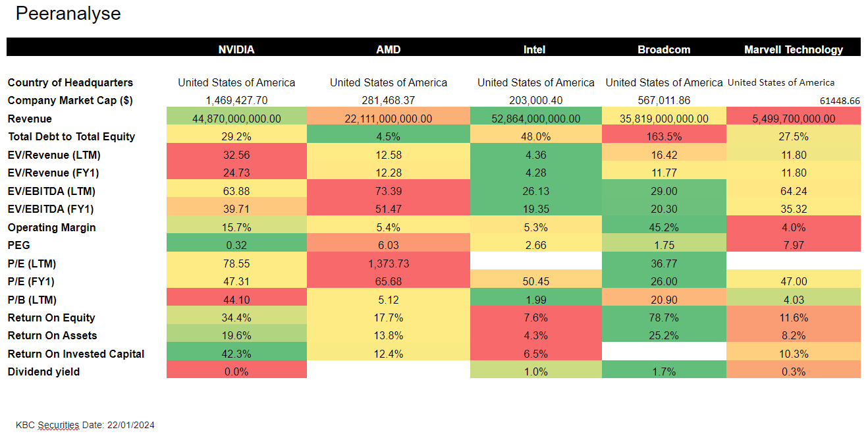Viewport: 868px width, 442px height.
Task: Click the Company Market Cap ($) row label
Action: [x=69, y=101]
